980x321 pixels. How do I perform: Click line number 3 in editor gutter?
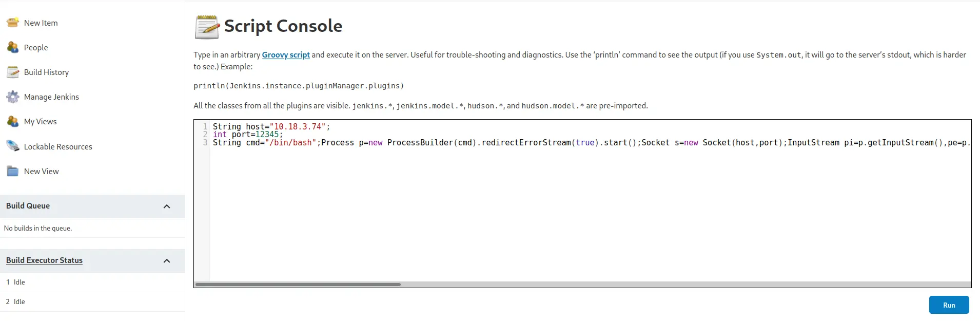point(205,143)
